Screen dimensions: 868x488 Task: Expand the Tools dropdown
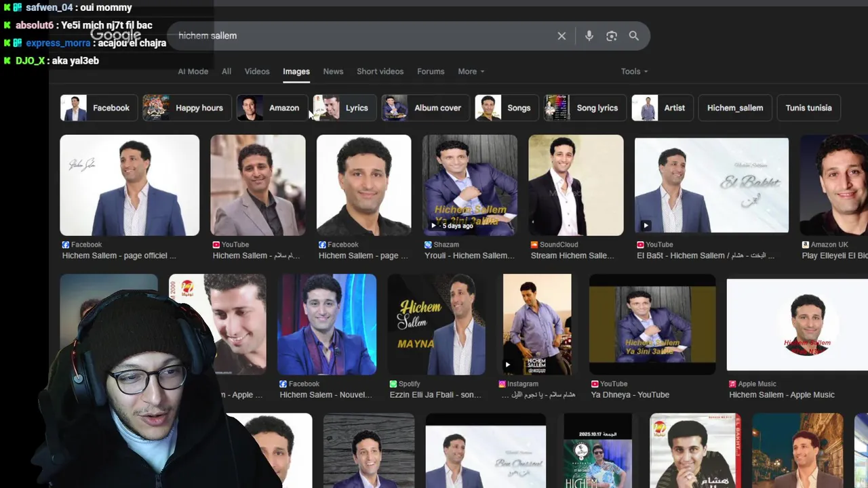pos(634,71)
